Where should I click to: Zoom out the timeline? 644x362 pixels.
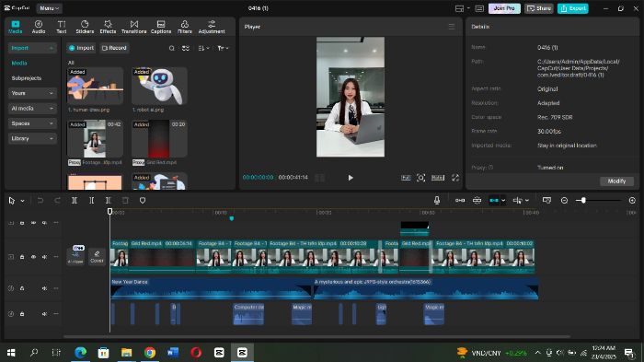click(564, 200)
